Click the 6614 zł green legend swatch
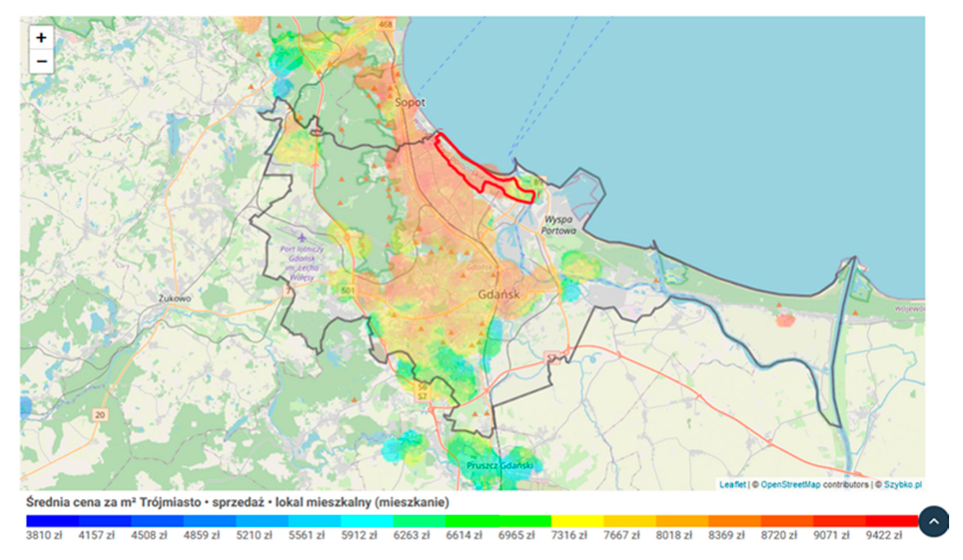The width and height of the screenshot is (963, 560). click(x=472, y=521)
